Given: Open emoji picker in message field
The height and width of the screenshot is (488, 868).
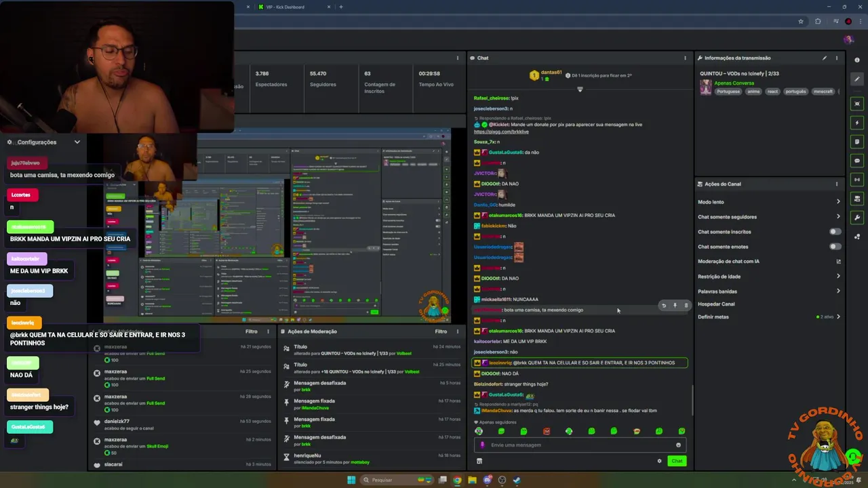Looking at the screenshot, I should click(678, 445).
